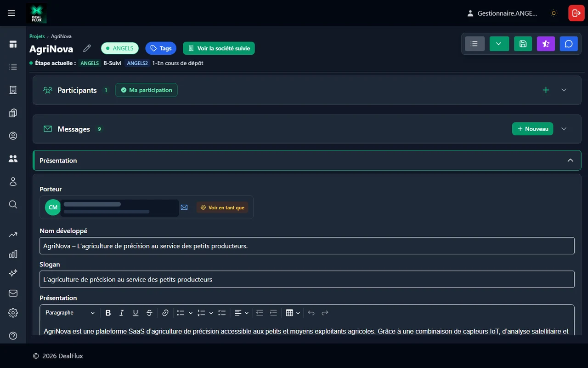Open the list view sidebar icon
The height and width of the screenshot is (368, 588).
tap(13, 67)
